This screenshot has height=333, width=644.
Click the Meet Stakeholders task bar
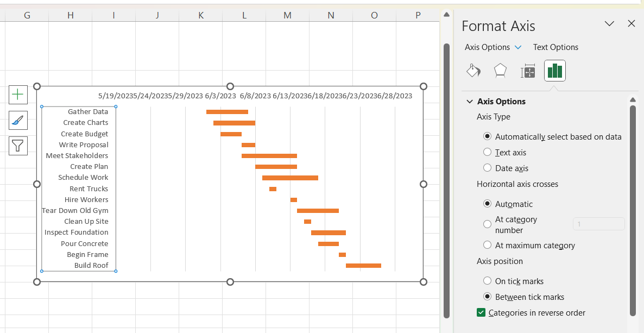(269, 156)
